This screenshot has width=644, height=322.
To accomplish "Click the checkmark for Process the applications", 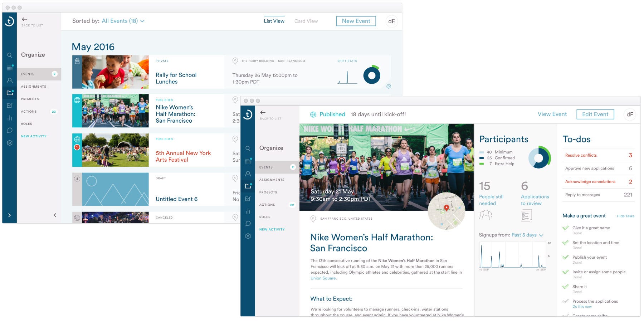I will [x=566, y=301].
